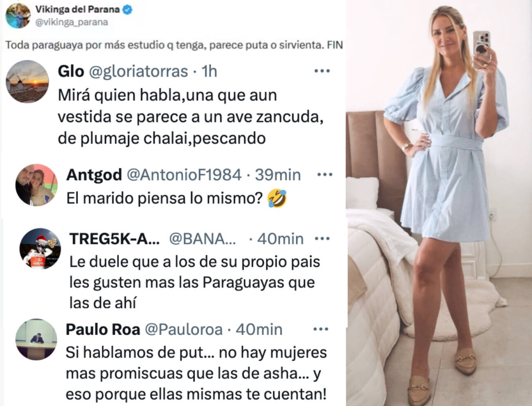This screenshot has height=406, width=532.
Task: Open the more options menu on Glo's reply
Action: 322,71
